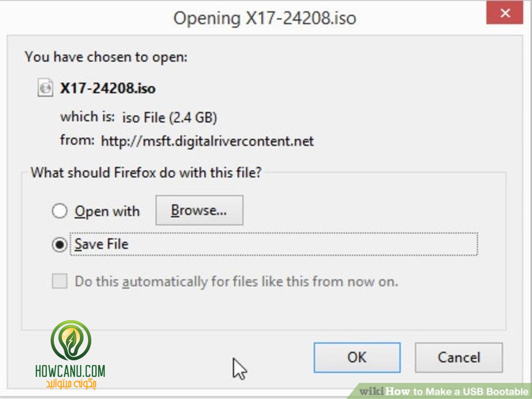532x399 pixels.
Task: Click the automatically for files like this label
Action: click(237, 282)
